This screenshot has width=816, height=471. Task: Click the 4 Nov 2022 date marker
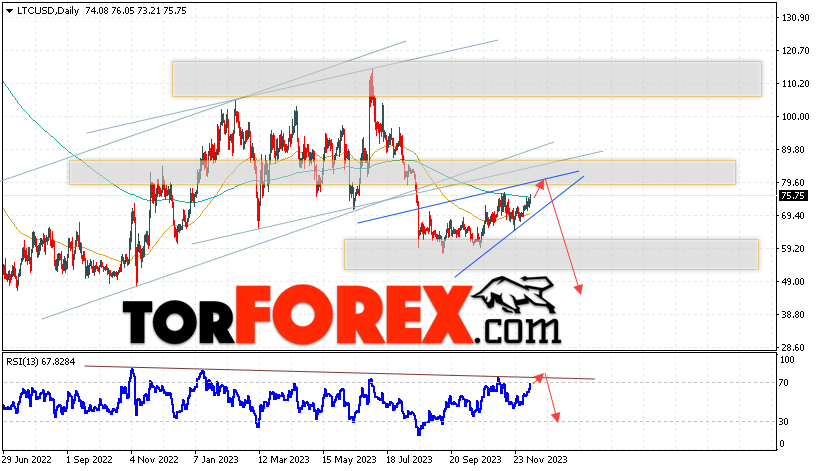click(x=154, y=460)
